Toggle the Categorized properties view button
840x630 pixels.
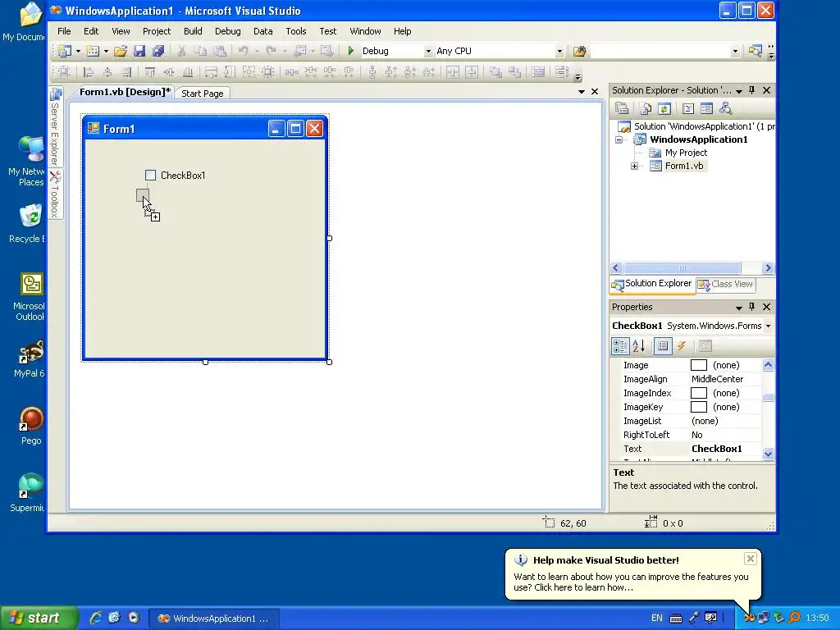[x=620, y=346]
